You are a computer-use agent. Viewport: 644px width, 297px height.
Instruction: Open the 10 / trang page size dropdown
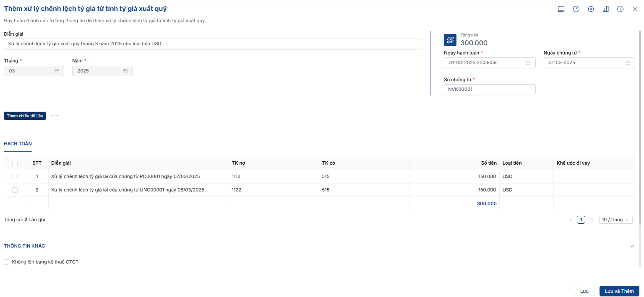coord(615,220)
